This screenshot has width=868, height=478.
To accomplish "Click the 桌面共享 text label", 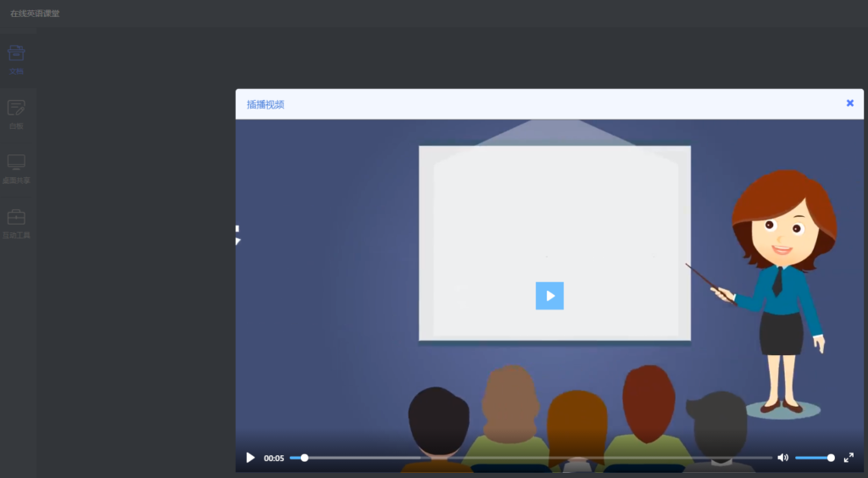I will tap(16, 181).
